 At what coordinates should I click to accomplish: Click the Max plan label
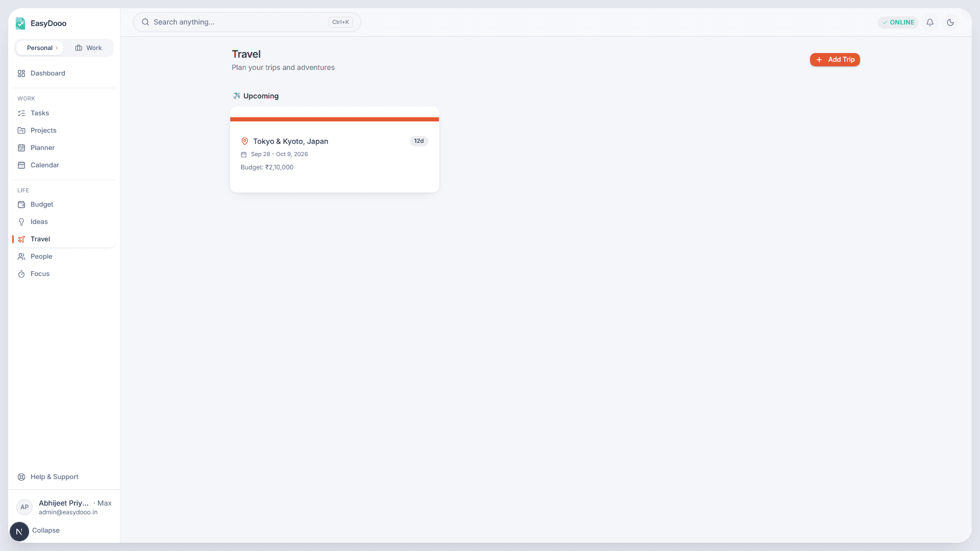pyautogui.click(x=104, y=503)
